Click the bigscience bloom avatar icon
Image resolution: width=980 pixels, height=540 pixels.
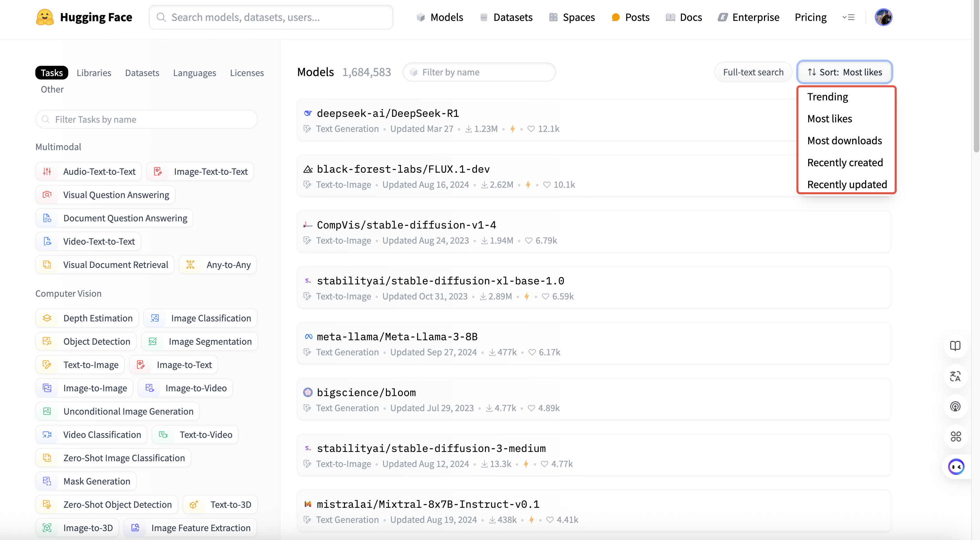pos(308,392)
